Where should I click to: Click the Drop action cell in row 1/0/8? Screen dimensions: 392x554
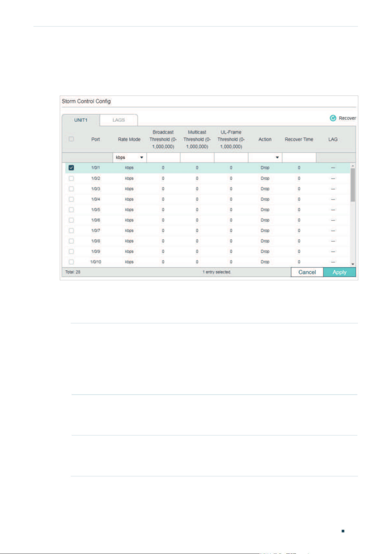(265, 241)
